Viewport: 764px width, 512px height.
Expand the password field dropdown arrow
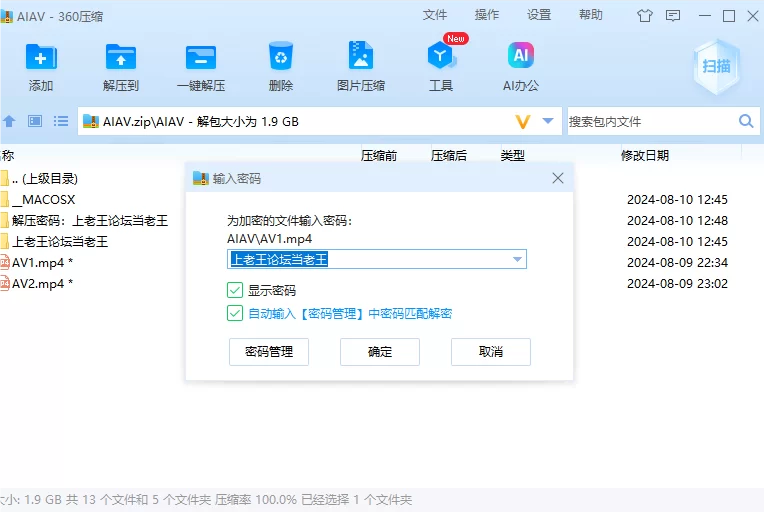(517, 260)
